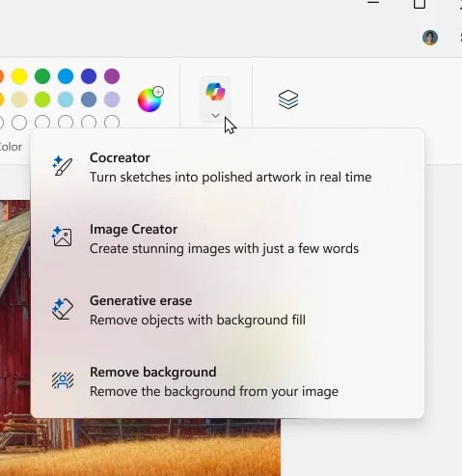Viewport: 462px width, 476px height.
Task: Choose Remove background option
Action: pyautogui.click(x=228, y=381)
